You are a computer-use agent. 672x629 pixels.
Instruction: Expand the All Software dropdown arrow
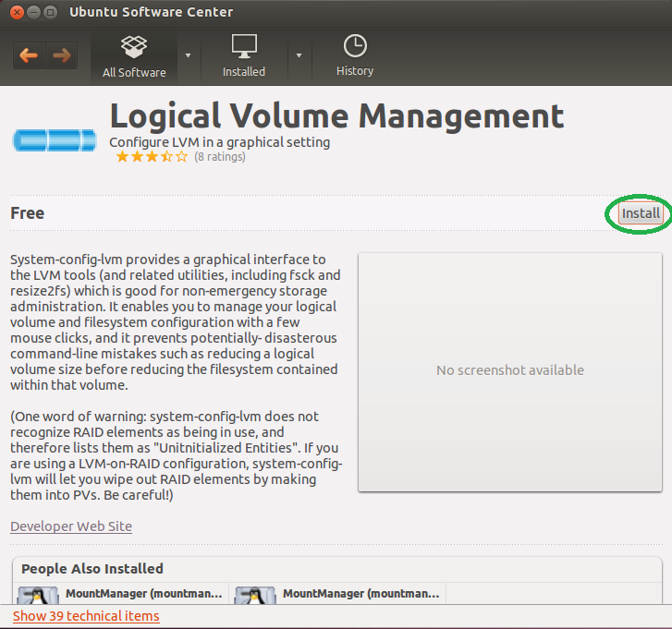coord(189,55)
